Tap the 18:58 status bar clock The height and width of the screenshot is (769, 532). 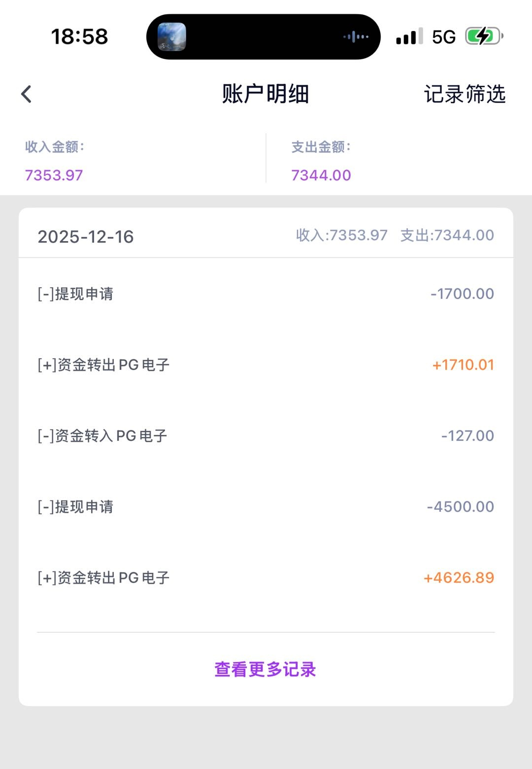(x=79, y=37)
